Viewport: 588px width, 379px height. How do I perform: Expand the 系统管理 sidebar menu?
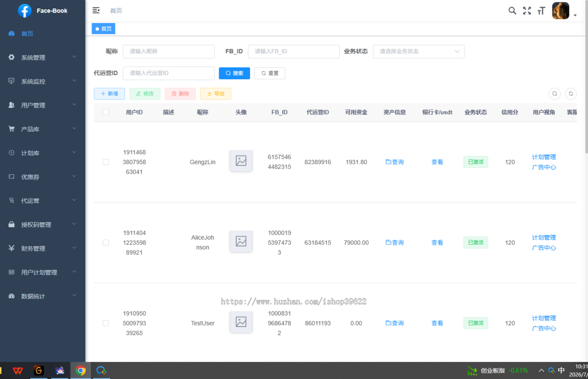pos(43,57)
